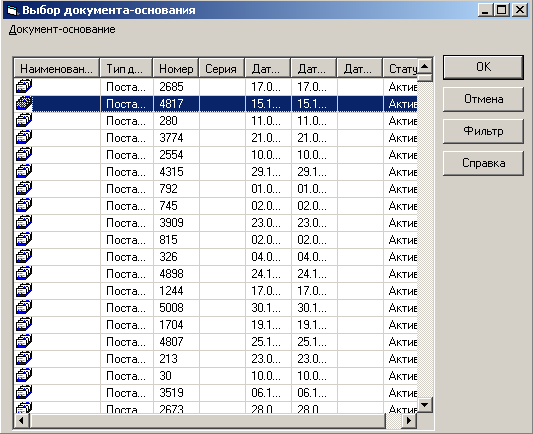Screen dimensions: 533x434
Task: Click the Серия column header
Action: click(221, 69)
